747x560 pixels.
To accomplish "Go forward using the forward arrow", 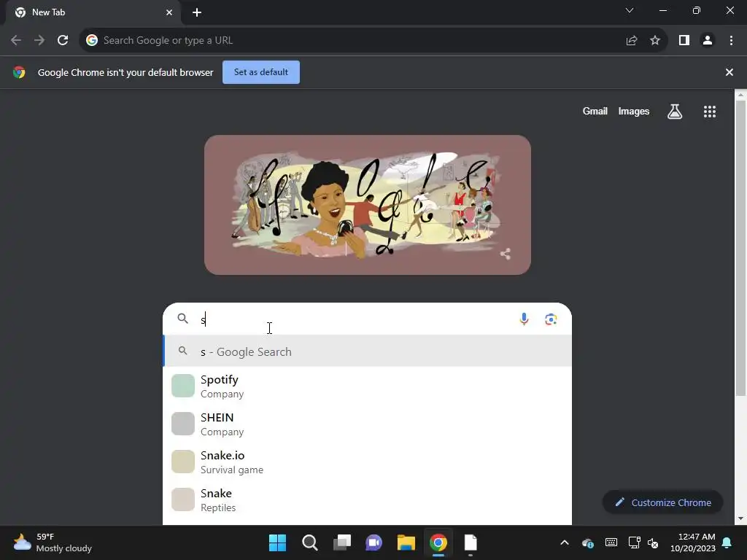I will [39, 41].
